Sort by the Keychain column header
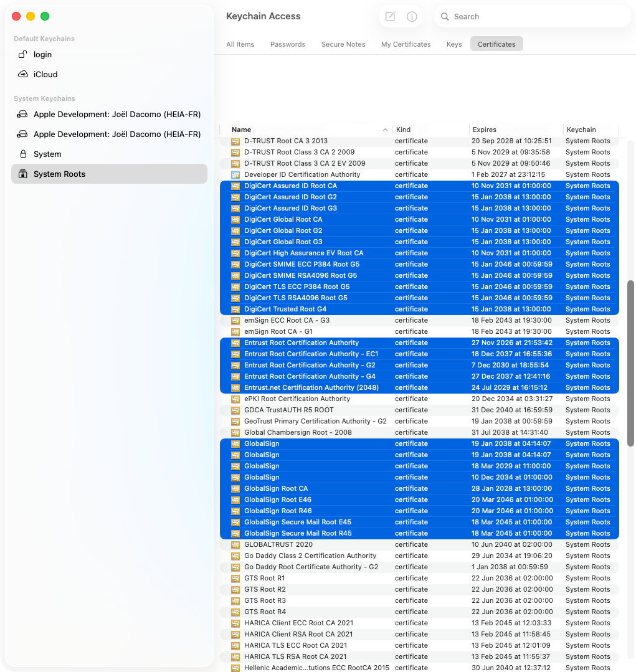The height and width of the screenshot is (672, 636). click(591, 130)
